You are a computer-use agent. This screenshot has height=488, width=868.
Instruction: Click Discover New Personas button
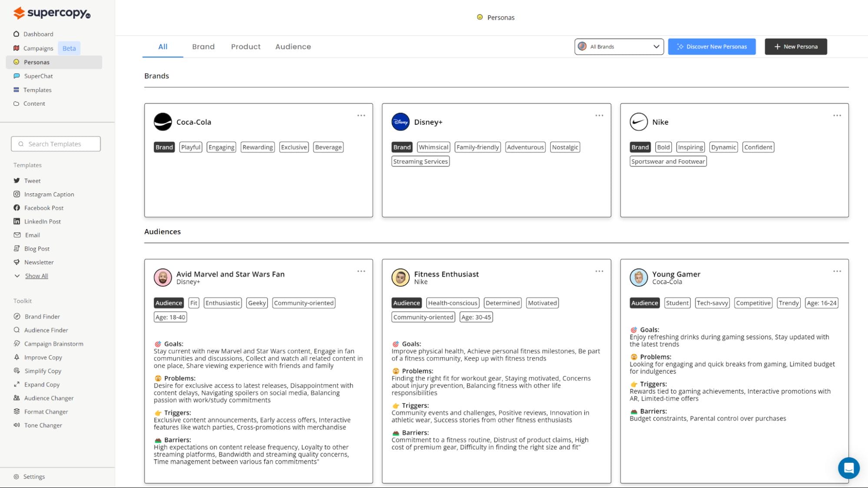(x=711, y=46)
